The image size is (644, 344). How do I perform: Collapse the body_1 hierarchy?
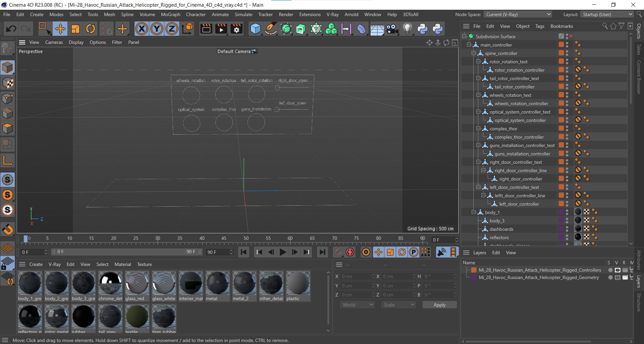click(474, 212)
